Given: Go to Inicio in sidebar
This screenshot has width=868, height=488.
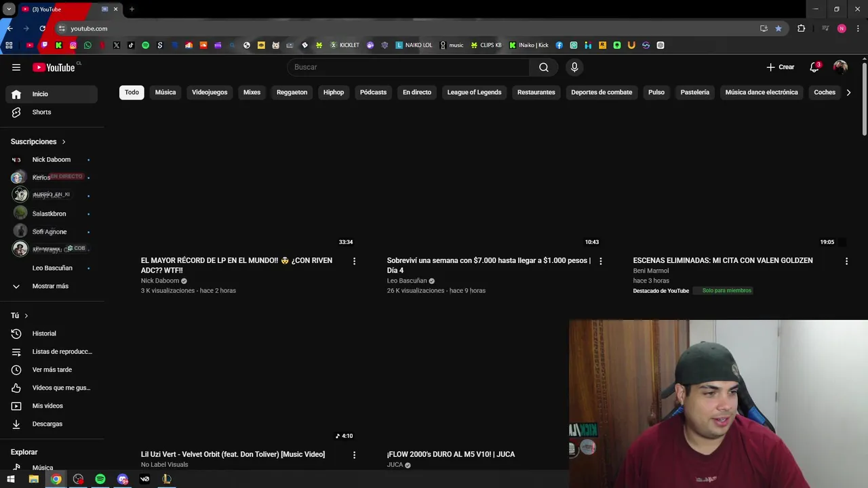Looking at the screenshot, I should click(x=52, y=94).
